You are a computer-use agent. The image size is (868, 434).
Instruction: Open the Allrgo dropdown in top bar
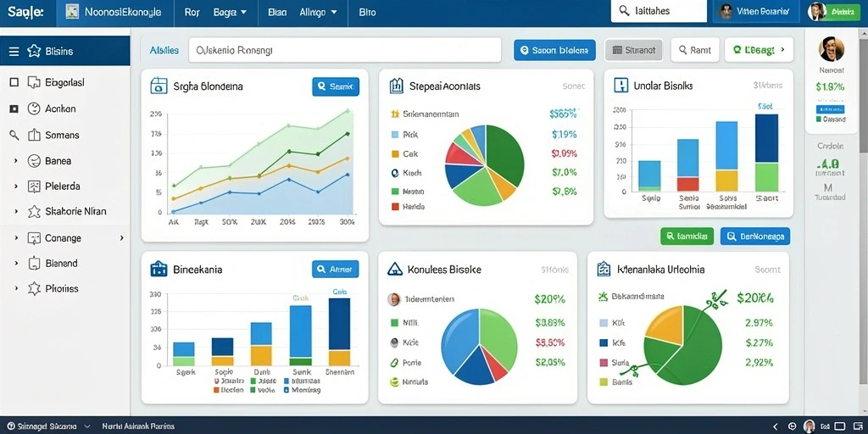(319, 11)
